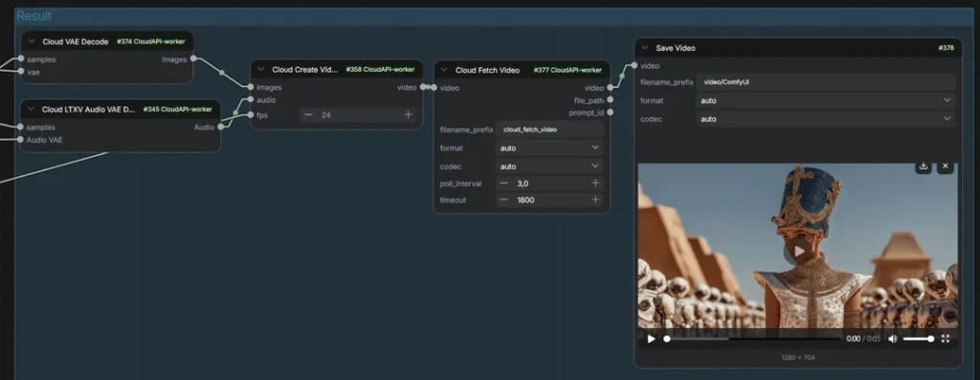The width and height of the screenshot is (980, 380).
Task: Play the video with the bottom play button
Action: click(651, 339)
